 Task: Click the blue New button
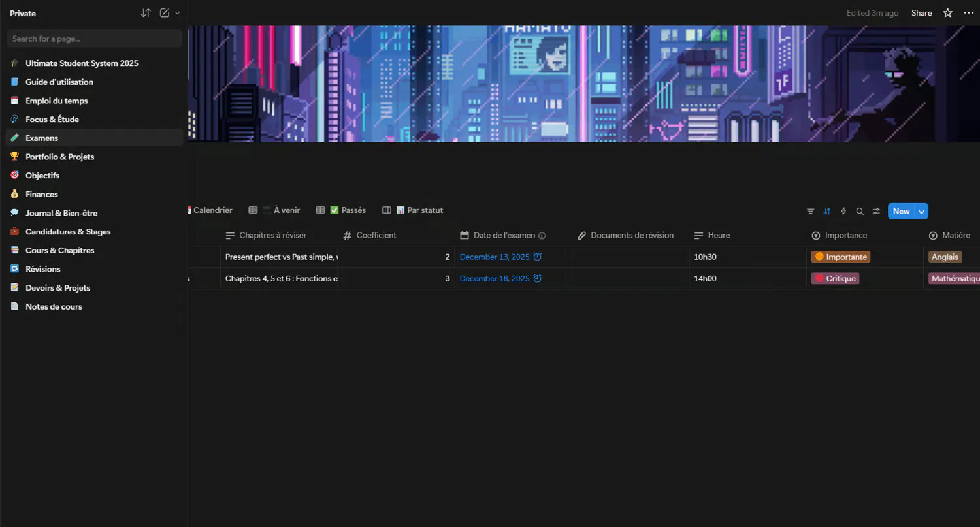[x=901, y=211]
